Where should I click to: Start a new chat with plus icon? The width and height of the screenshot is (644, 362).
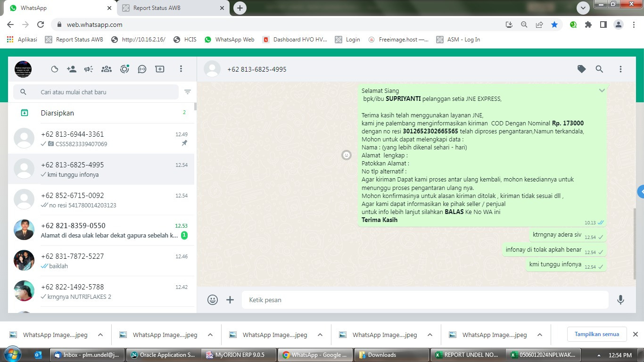pos(160,69)
